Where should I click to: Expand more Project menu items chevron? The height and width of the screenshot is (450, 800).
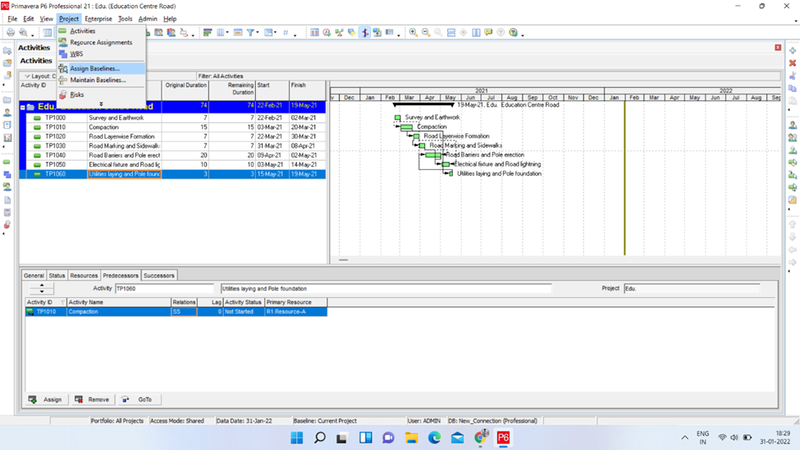pyautogui.click(x=101, y=104)
